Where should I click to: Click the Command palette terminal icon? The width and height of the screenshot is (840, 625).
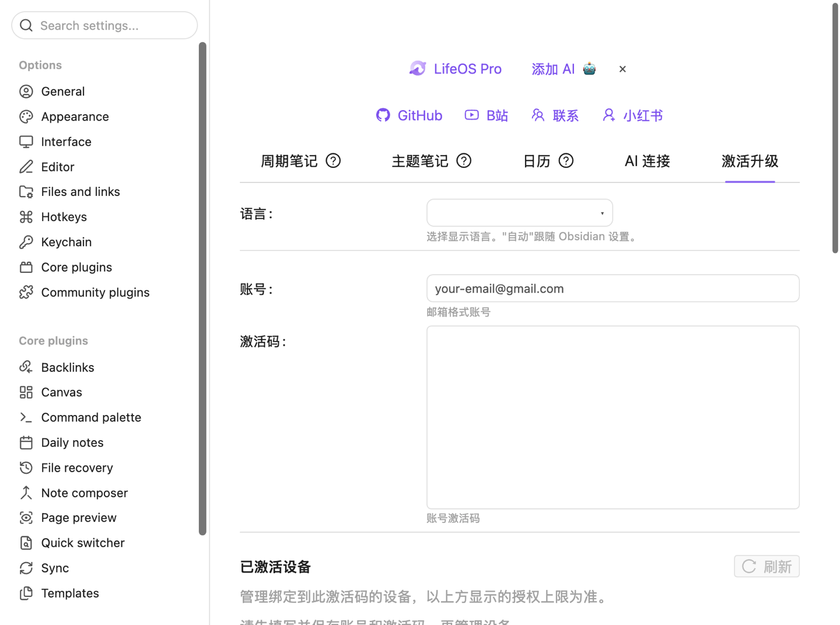[26, 417]
